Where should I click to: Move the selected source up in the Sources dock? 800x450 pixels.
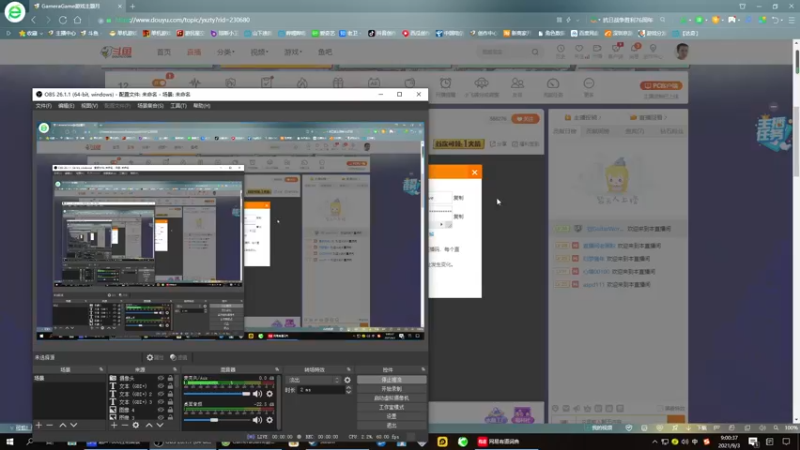149,425
